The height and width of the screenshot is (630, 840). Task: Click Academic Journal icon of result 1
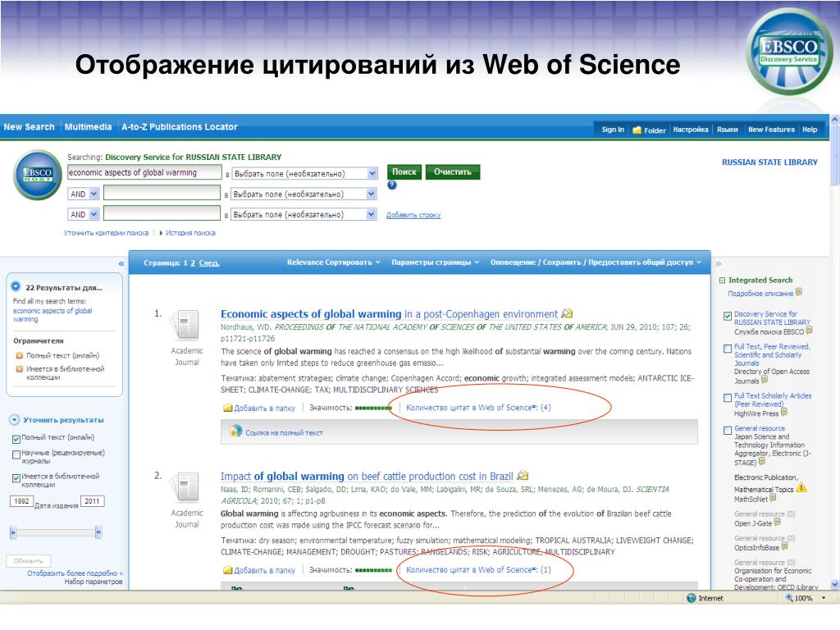[185, 324]
